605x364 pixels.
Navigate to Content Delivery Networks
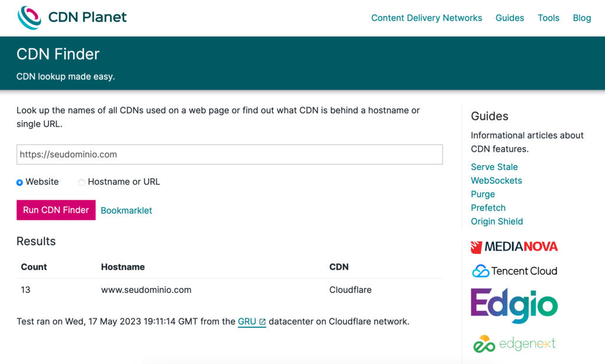pyautogui.click(x=427, y=18)
